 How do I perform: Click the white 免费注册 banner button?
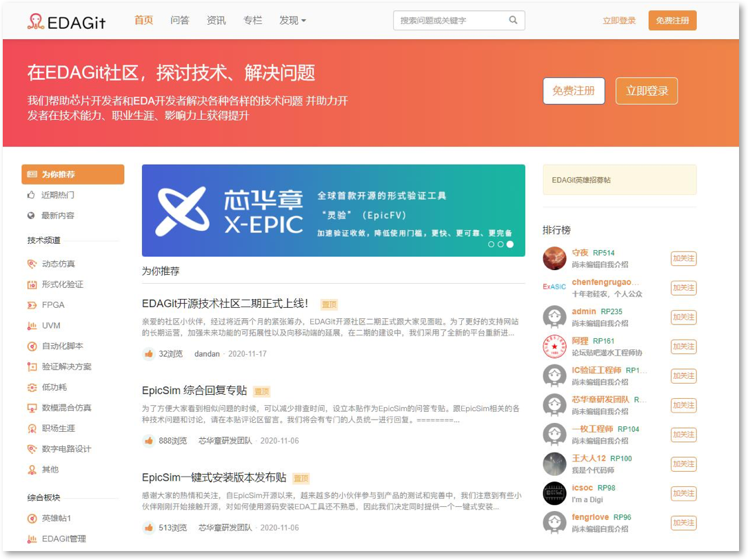pos(574,90)
